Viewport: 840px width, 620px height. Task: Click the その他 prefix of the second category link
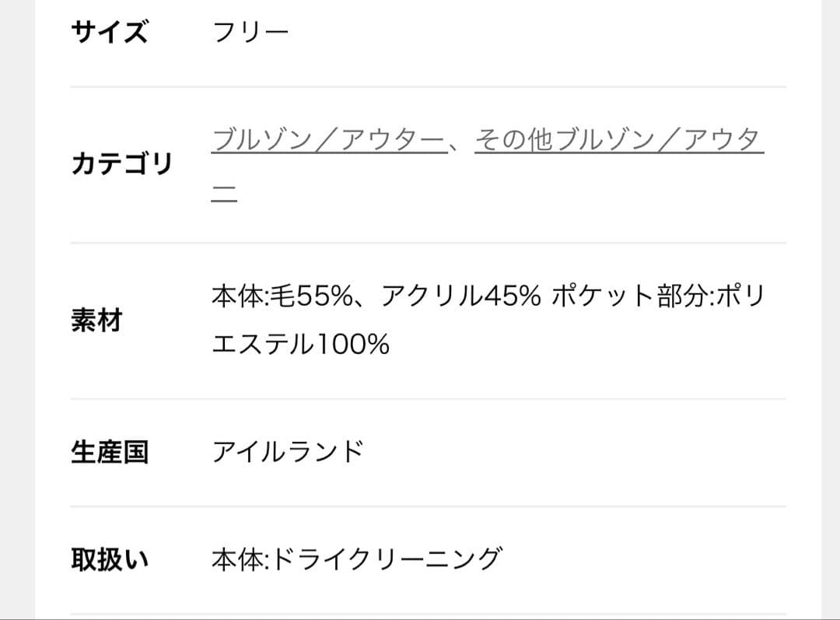click(513, 141)
